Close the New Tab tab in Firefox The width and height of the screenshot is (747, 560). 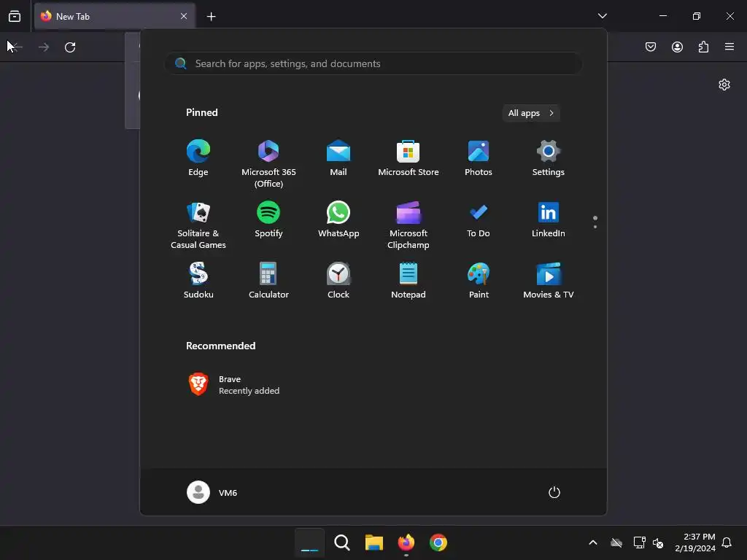pos(184,16)
